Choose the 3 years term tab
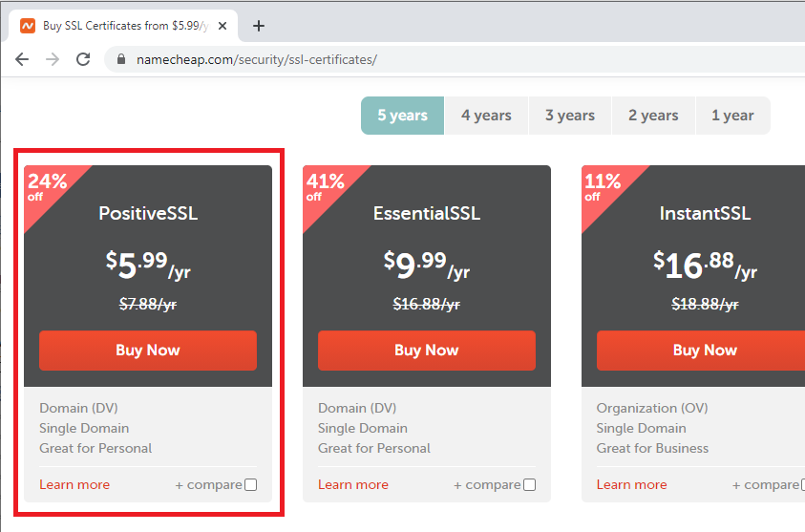Viewport: 805px width, 532px height. [570, 116]
